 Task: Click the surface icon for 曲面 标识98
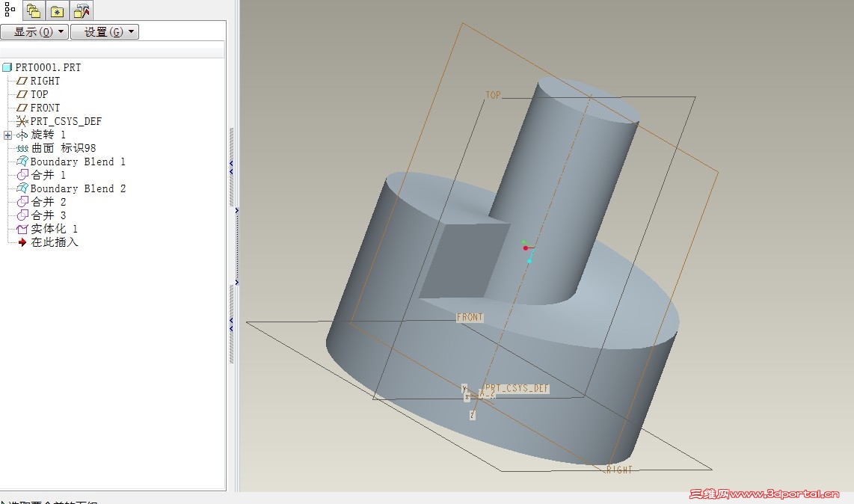pos(22,148)
